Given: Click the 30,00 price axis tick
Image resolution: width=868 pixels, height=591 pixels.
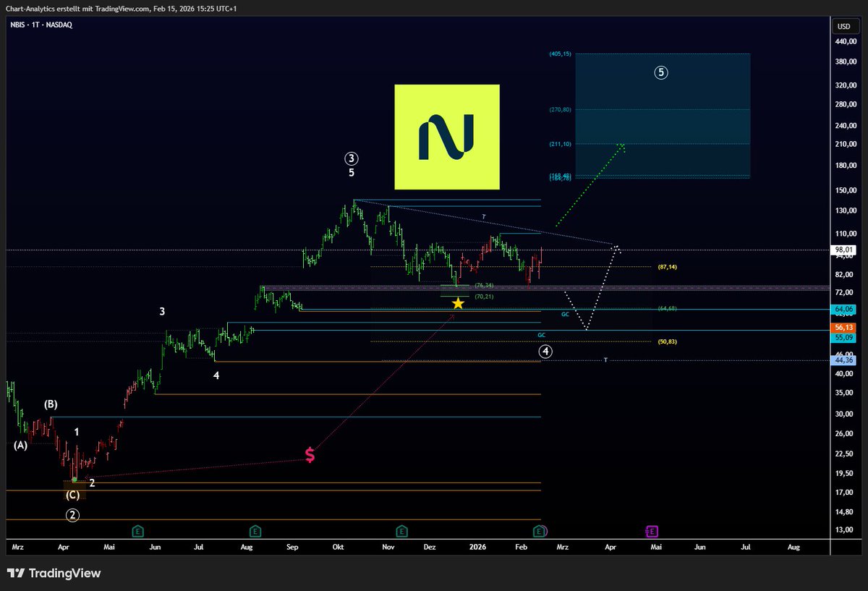Looking at the screenshot, I should pos(845,414).
